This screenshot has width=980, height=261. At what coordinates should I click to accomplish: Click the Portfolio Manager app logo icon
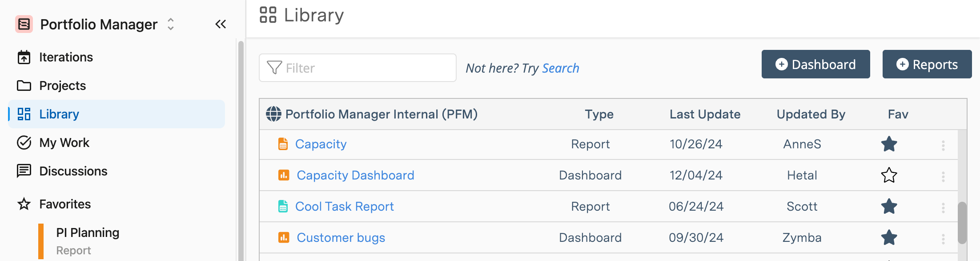click(x=24, y=24)
